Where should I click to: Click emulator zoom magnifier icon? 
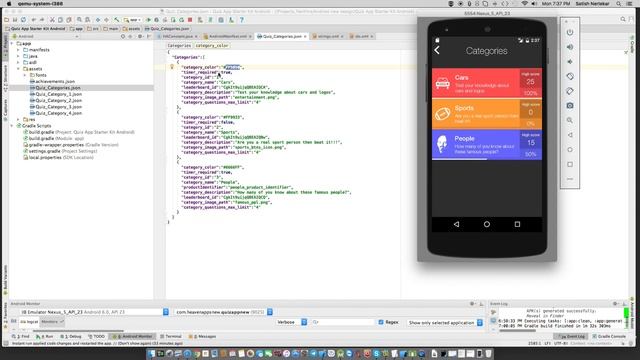pos(570,120)
